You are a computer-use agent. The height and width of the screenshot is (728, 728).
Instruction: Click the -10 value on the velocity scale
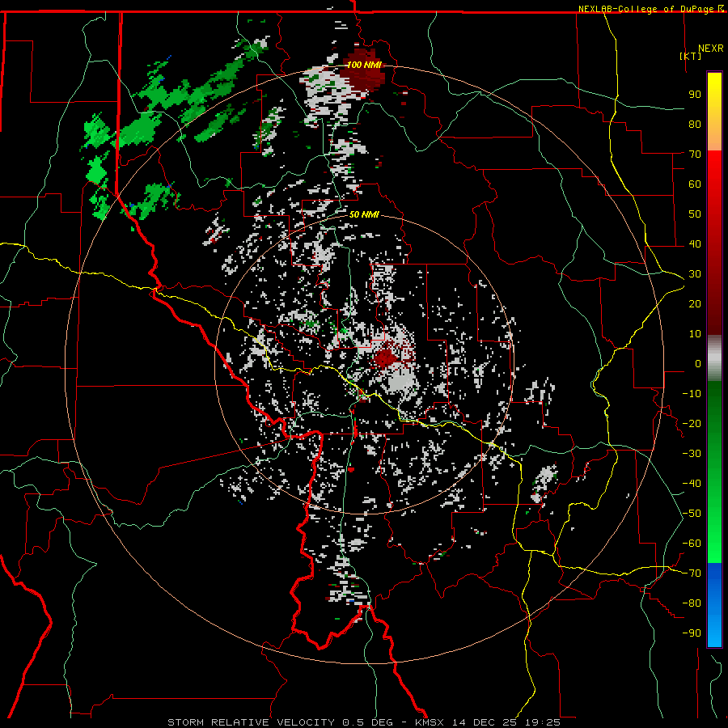click(692, 394)
